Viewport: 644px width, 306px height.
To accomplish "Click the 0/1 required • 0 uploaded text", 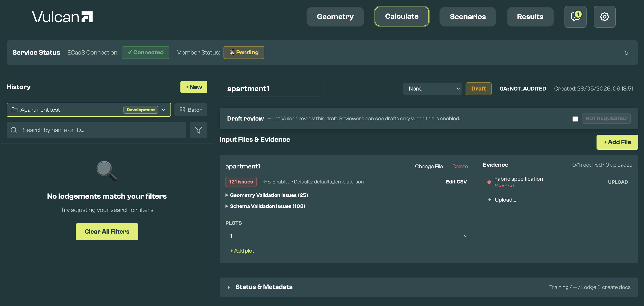I will [602, 165].
